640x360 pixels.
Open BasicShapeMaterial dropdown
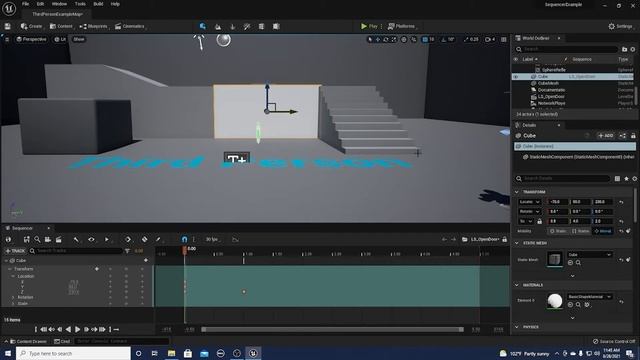pos(590,296)
